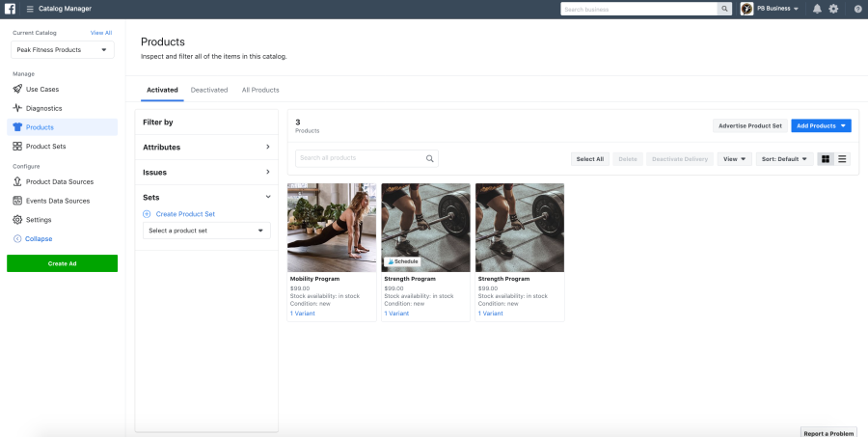
Task: Open the Peak Fitness Products catalog dropdown
Action: point(63,50)
